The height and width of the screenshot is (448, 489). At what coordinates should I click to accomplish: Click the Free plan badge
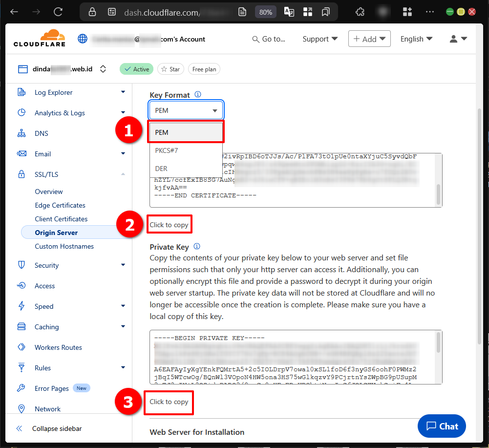204,69
